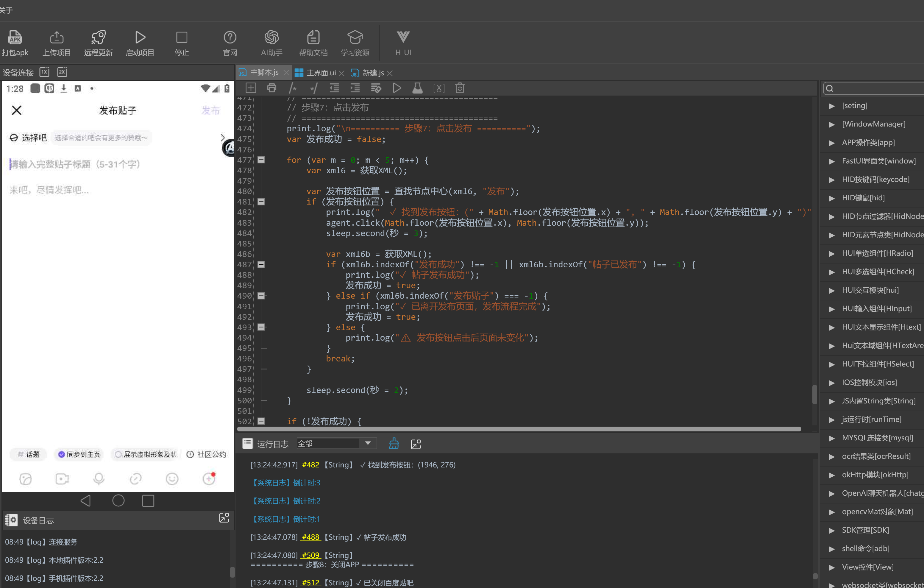The width and height of the screenshot is (924, 588).
Task: Collapse the else-if fold at line 490
Action: pos(261,296)
